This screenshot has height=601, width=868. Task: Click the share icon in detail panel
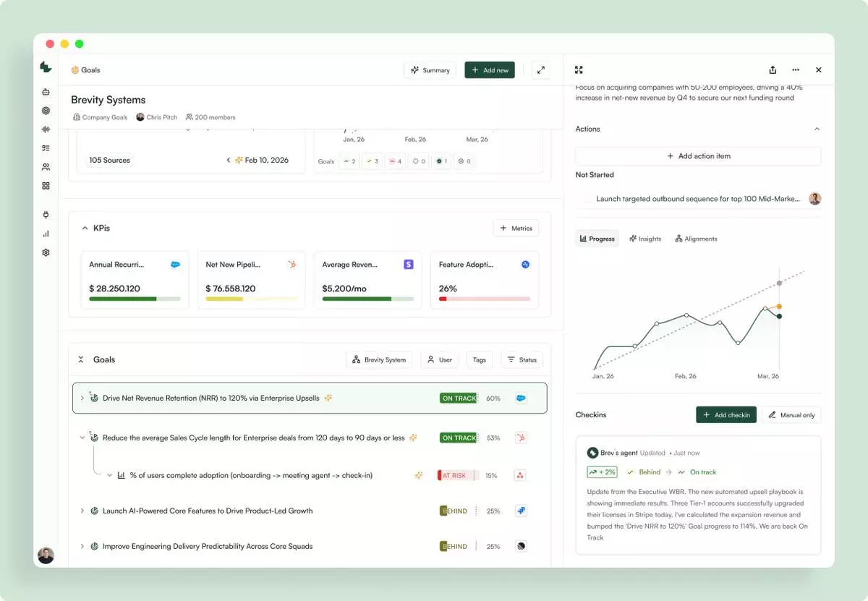coord(773,70)
